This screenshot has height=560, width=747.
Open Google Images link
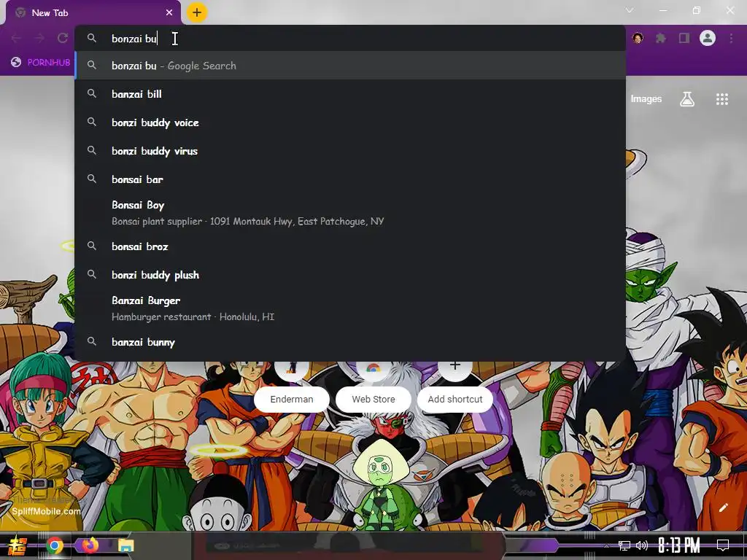coord(646,99)
